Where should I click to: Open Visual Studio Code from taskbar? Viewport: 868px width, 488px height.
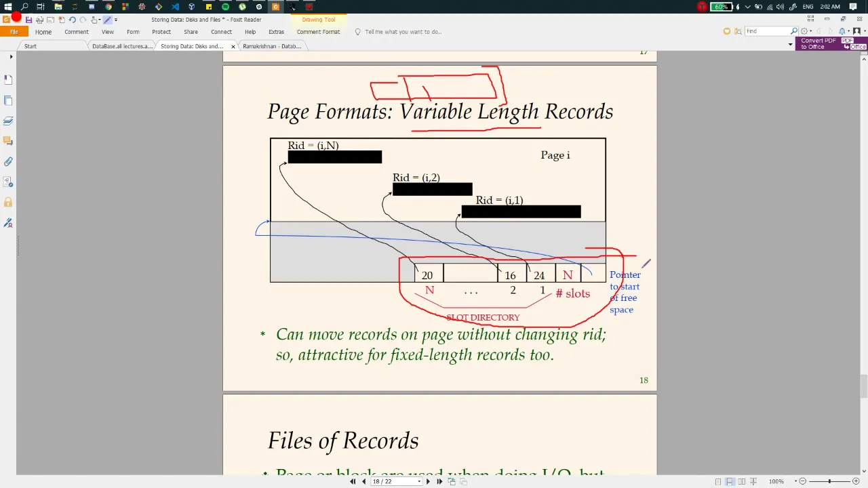(175, 7)
